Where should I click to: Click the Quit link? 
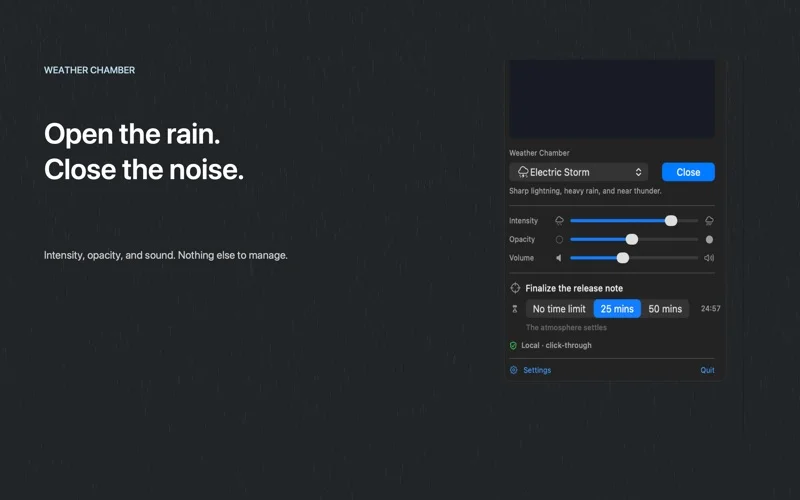click(707, 370)
